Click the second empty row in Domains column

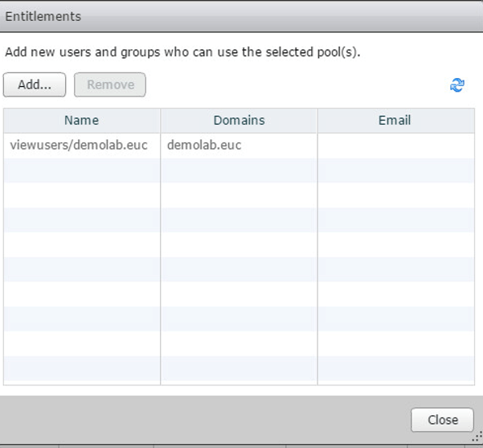tap(239, 195)
